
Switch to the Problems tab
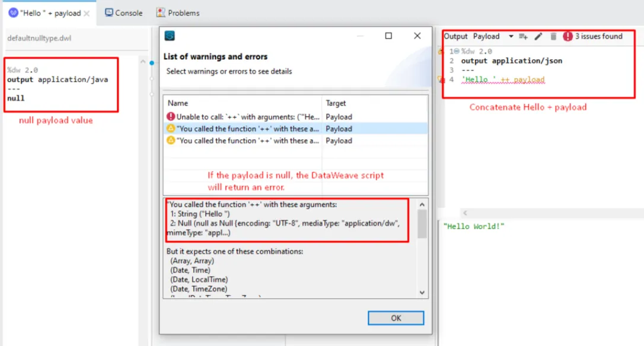pos(178,12)
